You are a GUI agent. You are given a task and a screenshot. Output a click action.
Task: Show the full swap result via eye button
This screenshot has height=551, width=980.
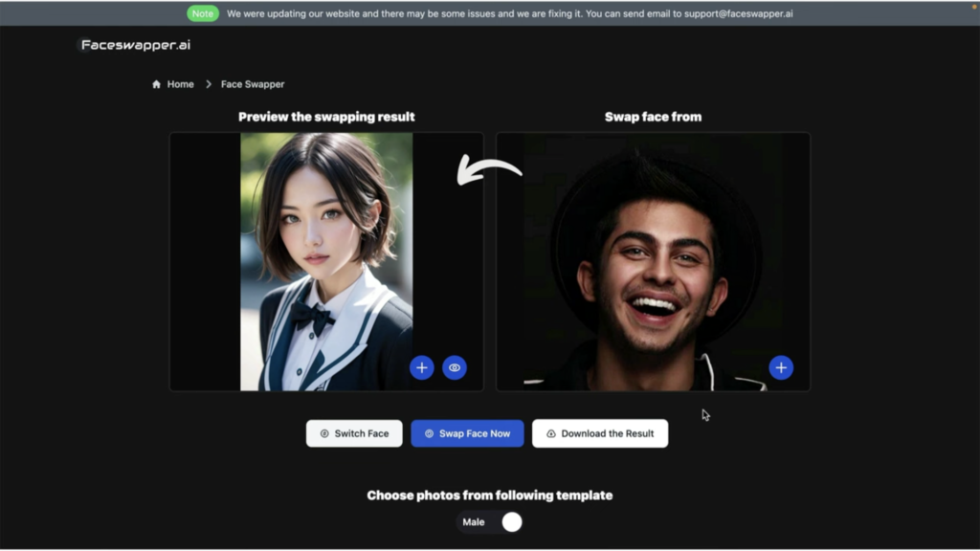[455, 367]
